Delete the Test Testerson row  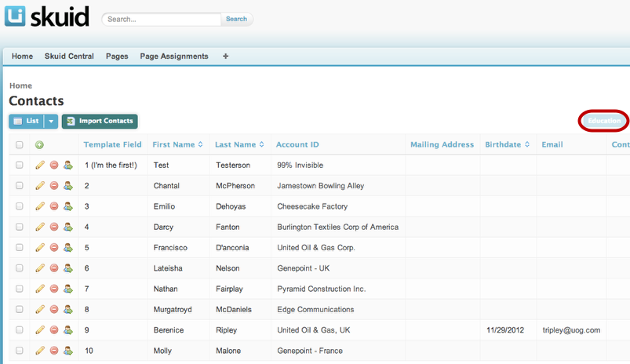pos(54,165)
